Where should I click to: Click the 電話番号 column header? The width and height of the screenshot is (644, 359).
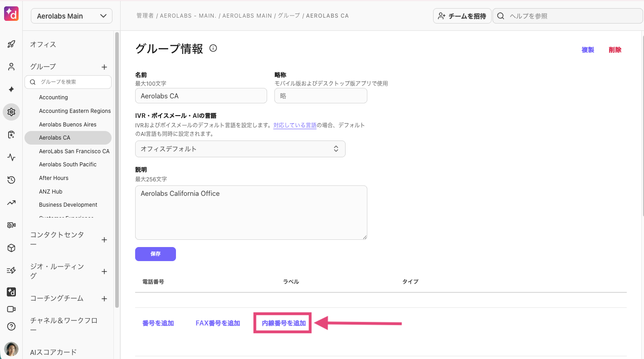(153, 281)
